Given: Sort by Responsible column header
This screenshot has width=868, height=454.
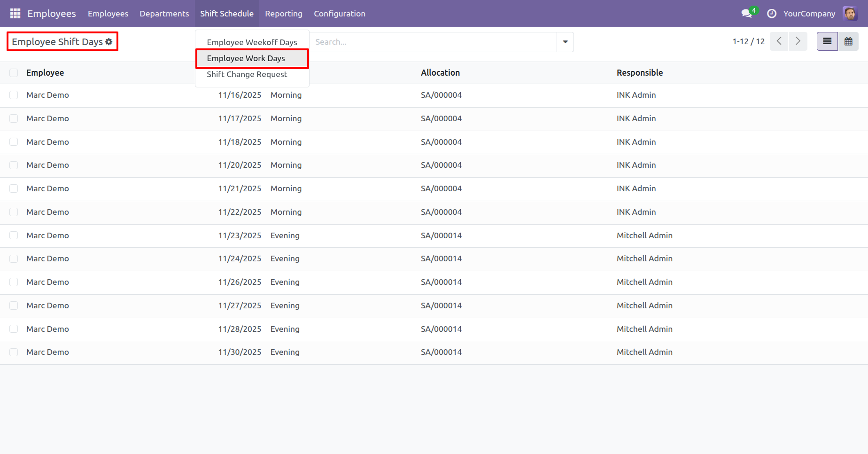Looking at the screenshot, I should coord(640,73).
